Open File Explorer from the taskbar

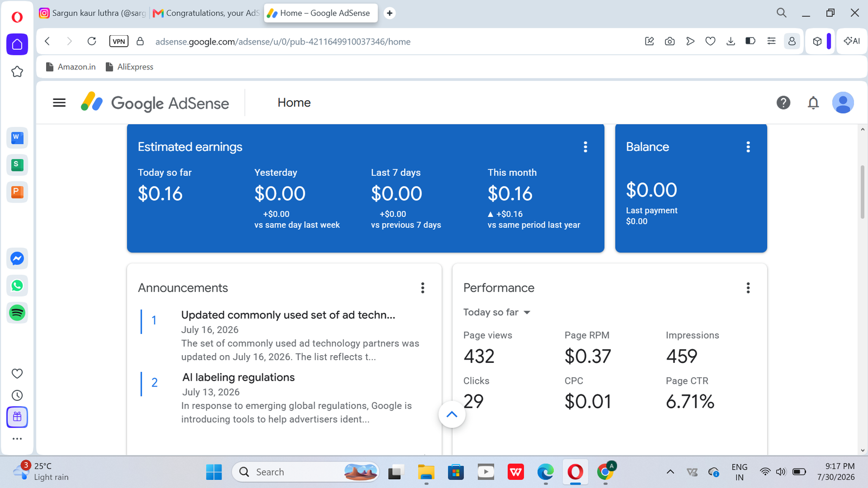pos(426,472)
